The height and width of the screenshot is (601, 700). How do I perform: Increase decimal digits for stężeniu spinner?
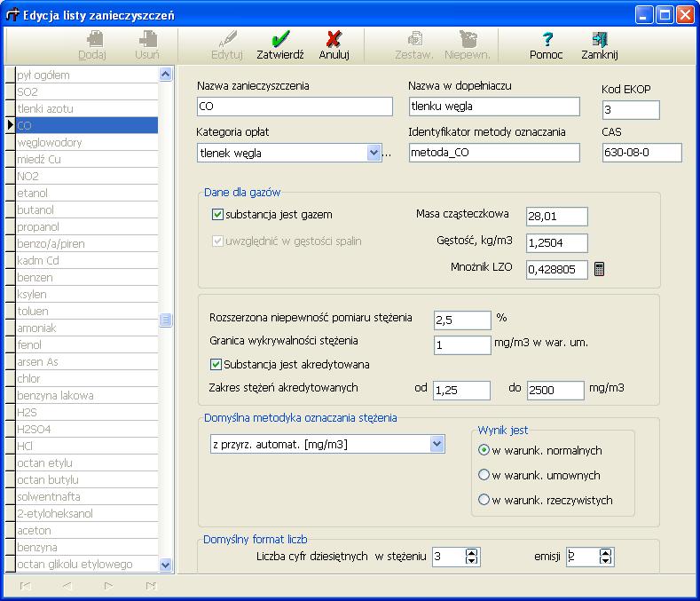coord(471,553)
